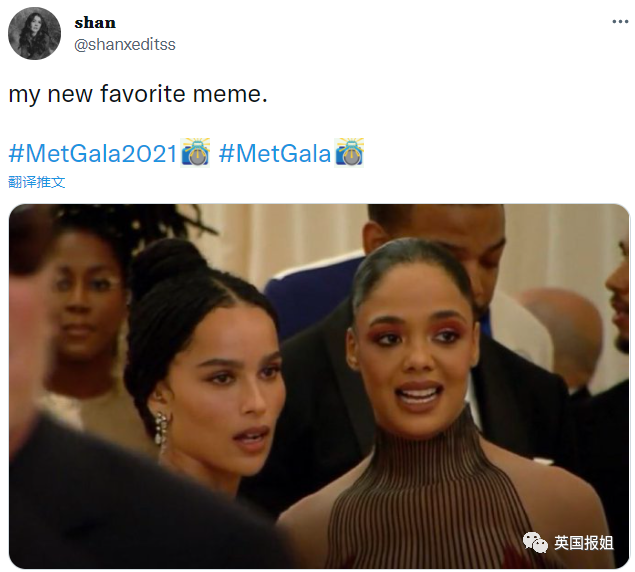Click the tweet text 'my new favorite meme.'
This screenshot has height=572, width=635.
pyautogui.click(x=138, y=94)
